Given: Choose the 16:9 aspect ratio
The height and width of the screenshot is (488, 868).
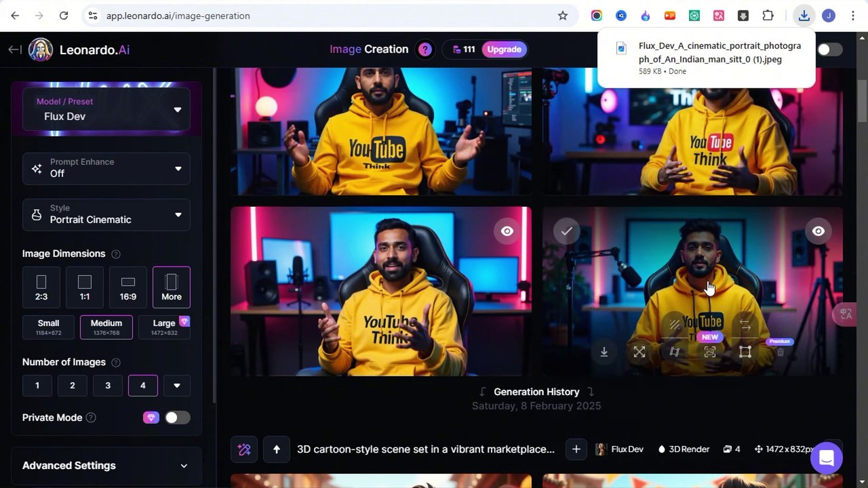Looking at the screenshot, I should click(x=128, y=287).
